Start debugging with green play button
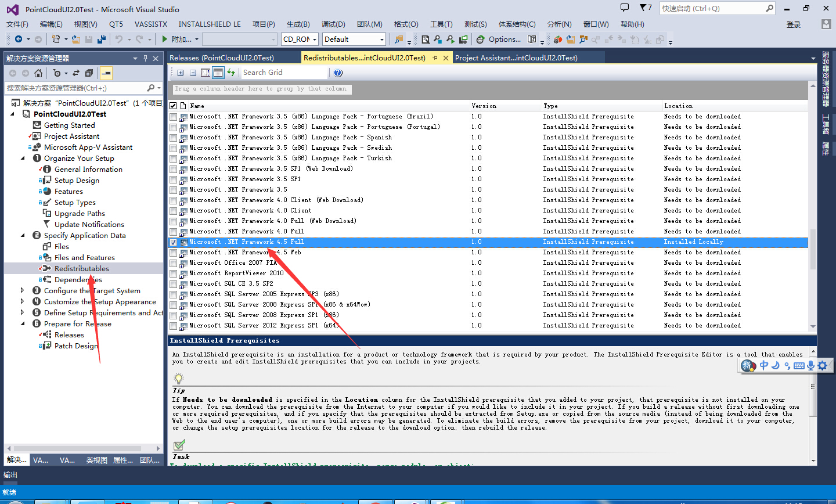The image size is (836, 504). (x=165, y=39)
